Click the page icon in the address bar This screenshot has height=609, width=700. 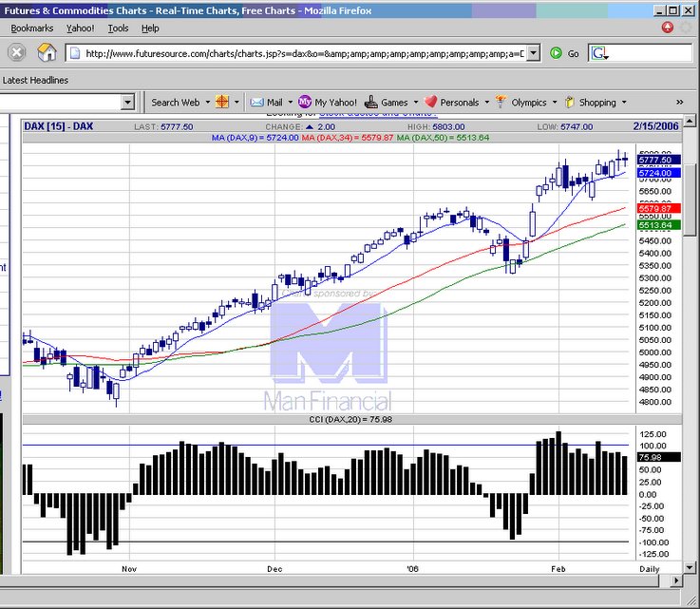click(x=75, y=53)
